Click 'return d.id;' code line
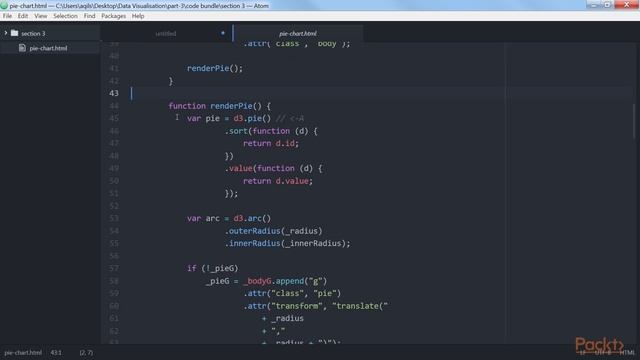 [x=271, y=143]
